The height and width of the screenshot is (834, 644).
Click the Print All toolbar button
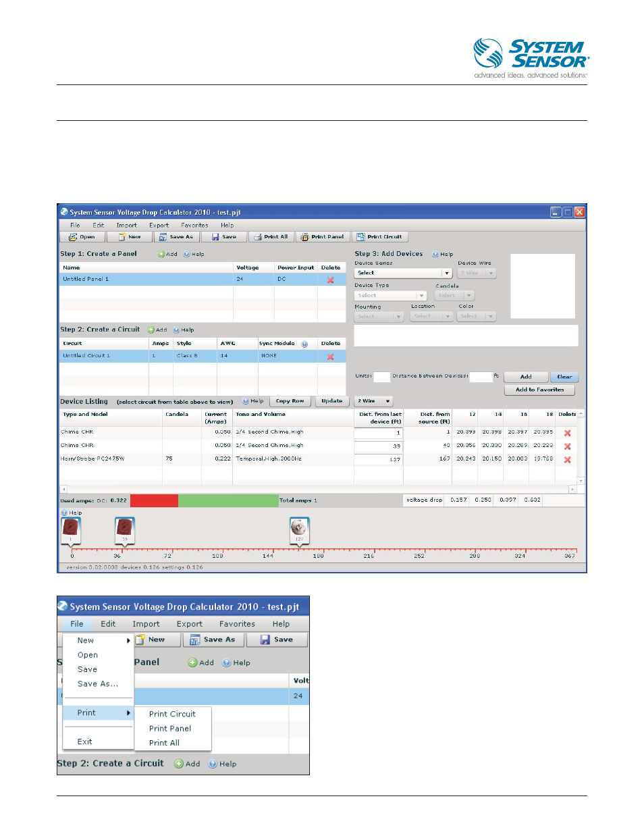[x=271, y=237]
